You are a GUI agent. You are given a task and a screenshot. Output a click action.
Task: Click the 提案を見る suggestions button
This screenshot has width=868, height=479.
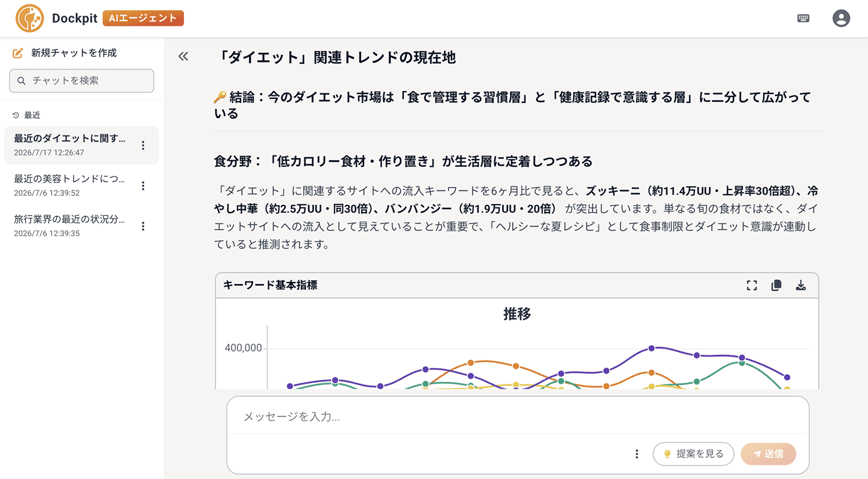(693, 454)
